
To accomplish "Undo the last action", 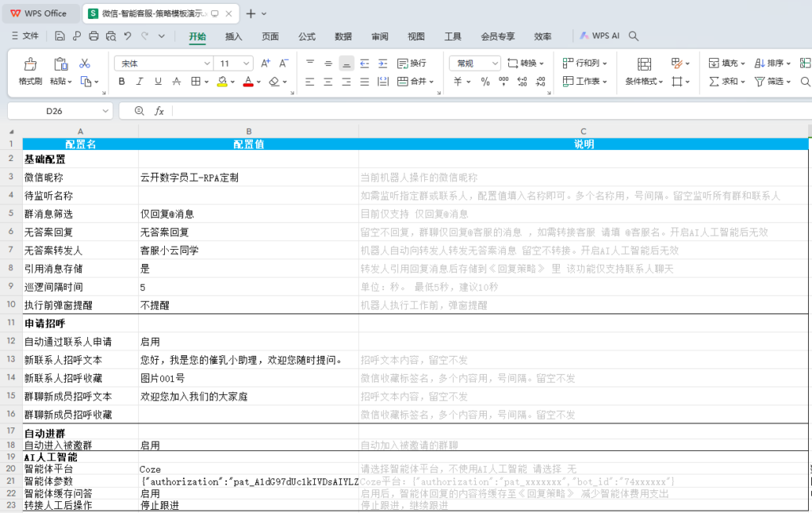I will (128, 36).
